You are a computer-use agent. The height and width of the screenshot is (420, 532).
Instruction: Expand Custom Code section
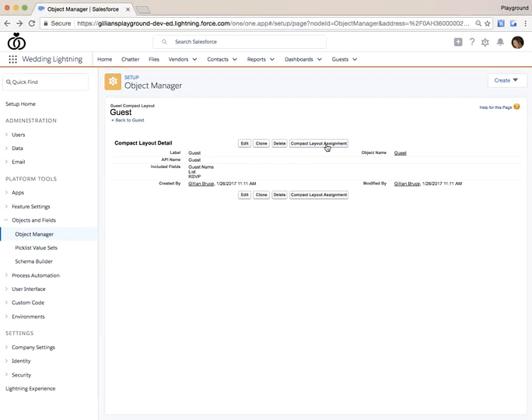point(6,303)
